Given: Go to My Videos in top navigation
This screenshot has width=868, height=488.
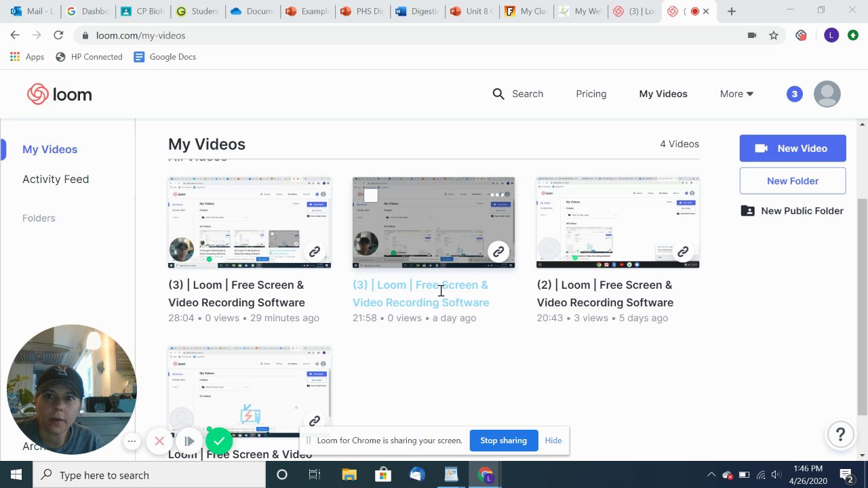Looking at the screenshot, I should tap(663, 94).
